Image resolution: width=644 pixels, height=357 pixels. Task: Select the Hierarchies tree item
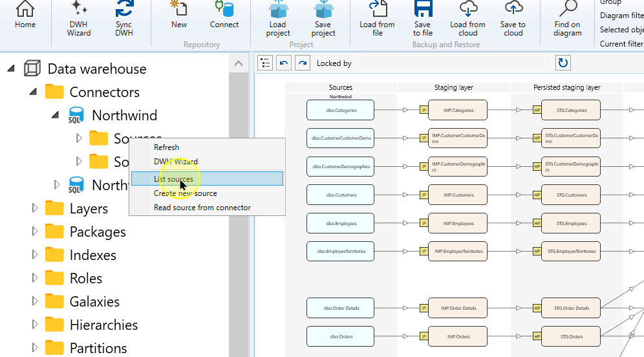click(x=103, y=325)
